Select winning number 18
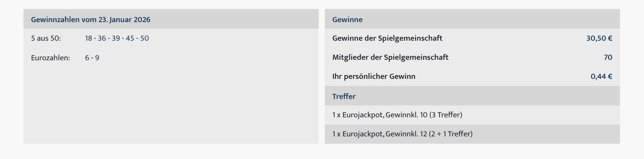The image size is (644, 159). pyautogui.click(x=88, y=38)
